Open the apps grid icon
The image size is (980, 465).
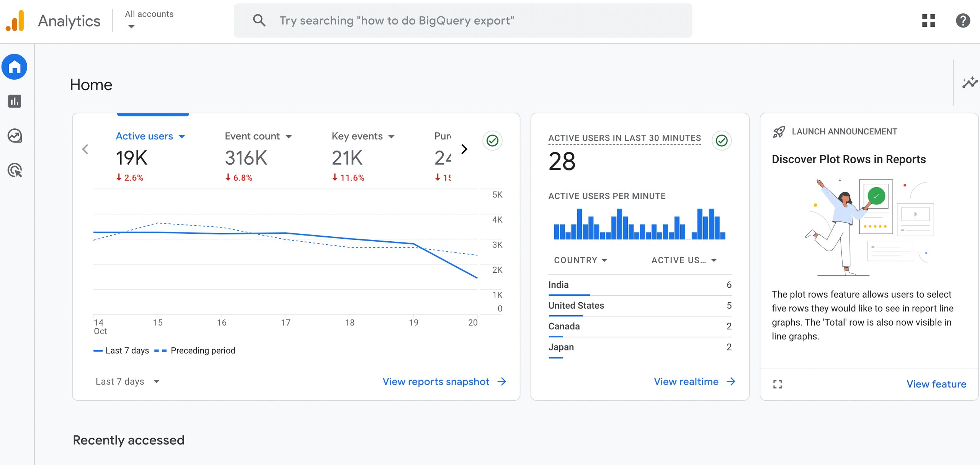(928, 20)
